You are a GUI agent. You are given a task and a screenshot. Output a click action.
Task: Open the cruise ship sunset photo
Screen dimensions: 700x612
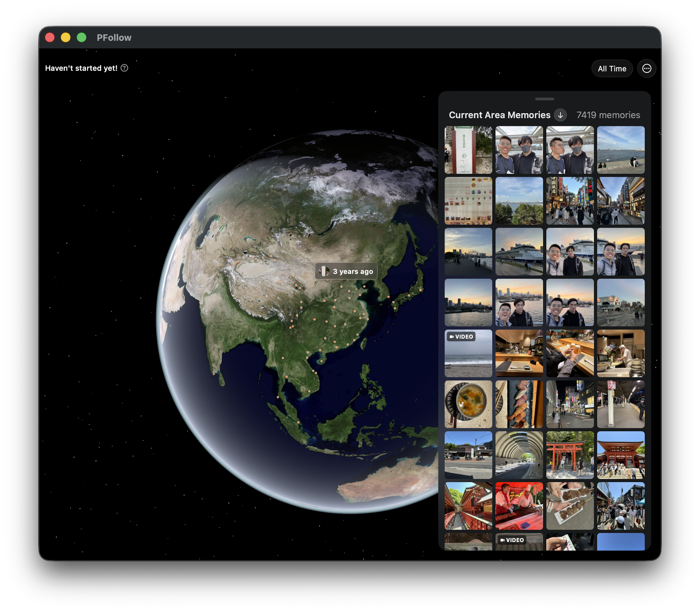(519, 251)
